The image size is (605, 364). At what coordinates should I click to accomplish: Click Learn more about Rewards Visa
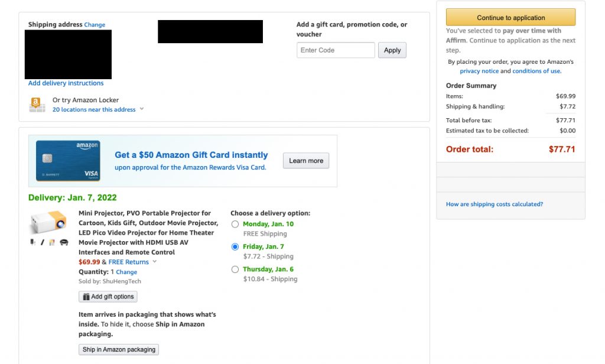click(305, 161)
